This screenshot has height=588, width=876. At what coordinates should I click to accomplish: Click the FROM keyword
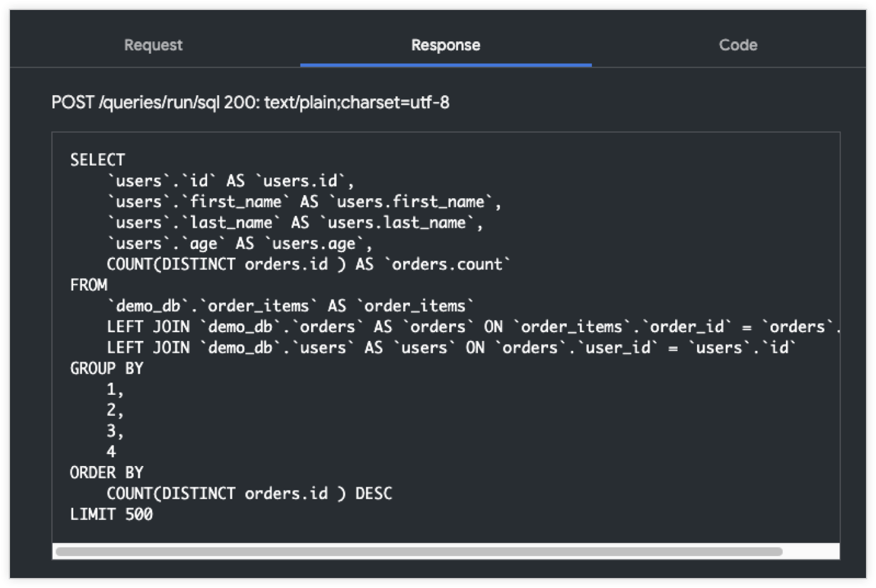pyautogui.click(x=89, y=285)
